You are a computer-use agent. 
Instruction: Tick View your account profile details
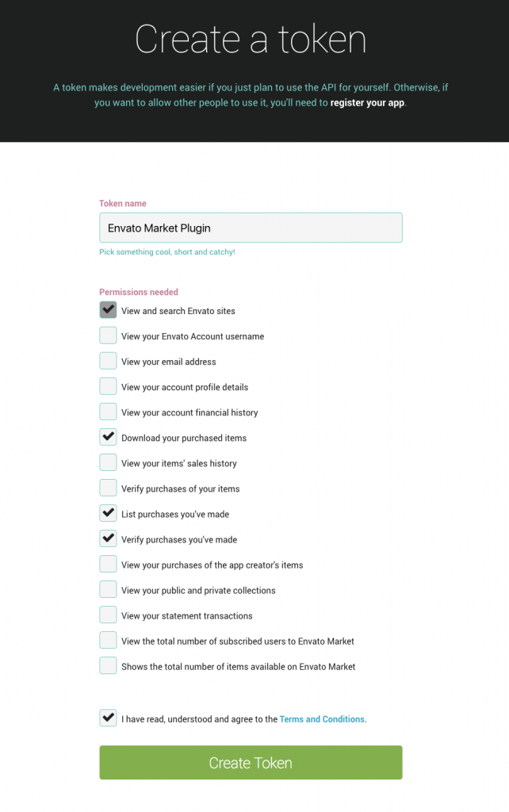point(108,386)
